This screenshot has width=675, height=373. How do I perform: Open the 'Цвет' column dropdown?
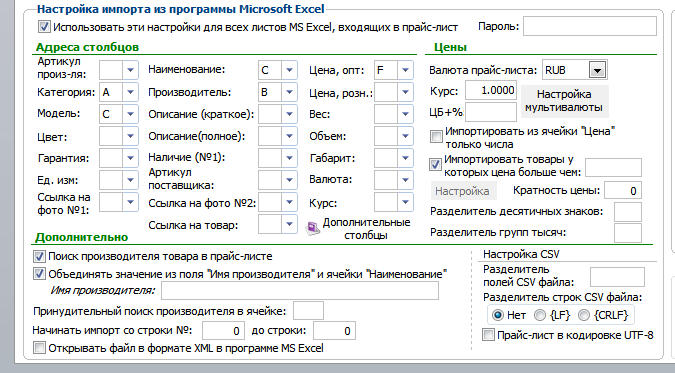130,136
